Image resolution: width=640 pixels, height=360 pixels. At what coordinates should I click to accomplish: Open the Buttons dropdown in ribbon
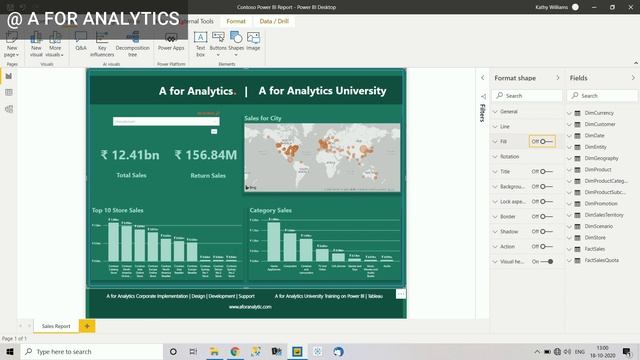tap(218, 44)
